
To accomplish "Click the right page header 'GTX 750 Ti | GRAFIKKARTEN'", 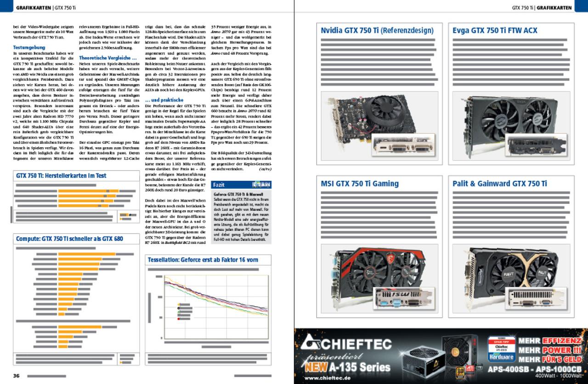I will click(x=542, y=8).
